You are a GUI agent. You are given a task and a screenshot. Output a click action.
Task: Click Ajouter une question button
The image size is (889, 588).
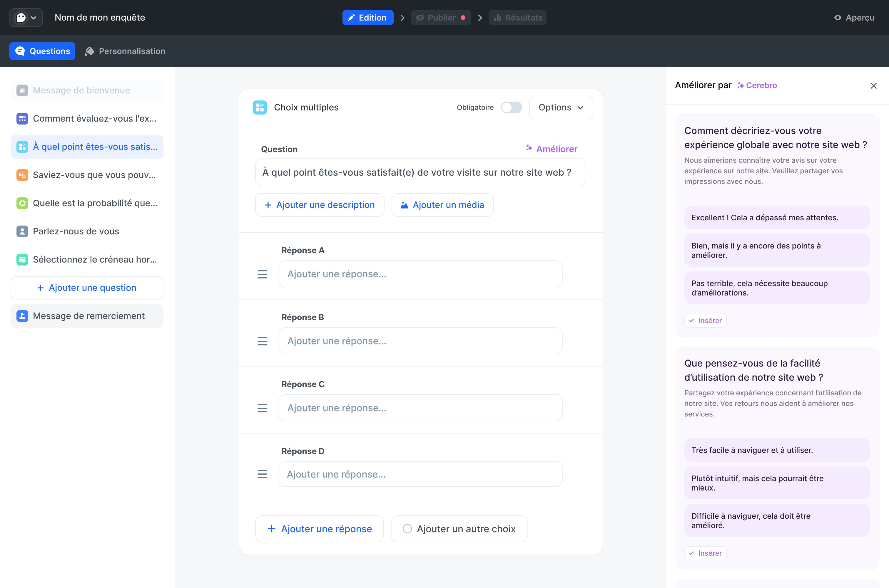pos(87,288)
